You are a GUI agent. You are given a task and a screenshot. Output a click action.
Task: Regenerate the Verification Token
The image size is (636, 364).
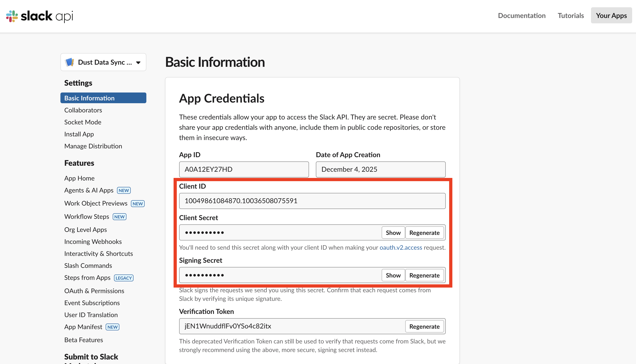[x=424, y=326]
